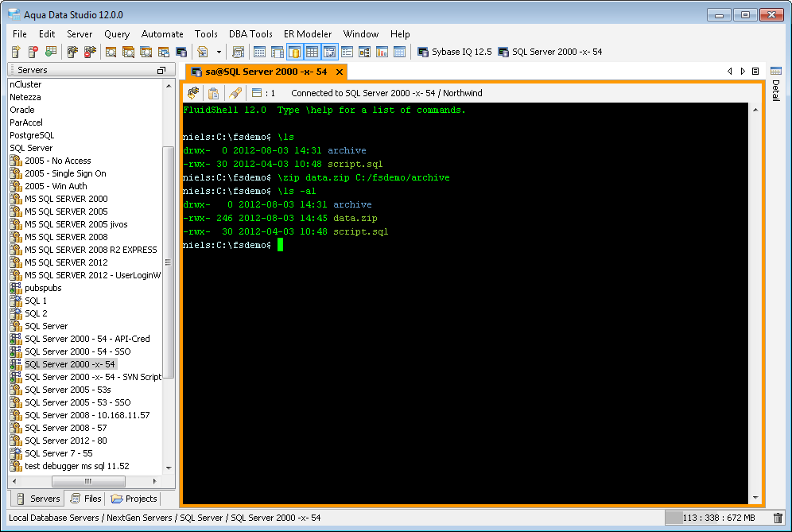Open the Window menu
This screenshot has height=532, width=792.
point(361,34)
